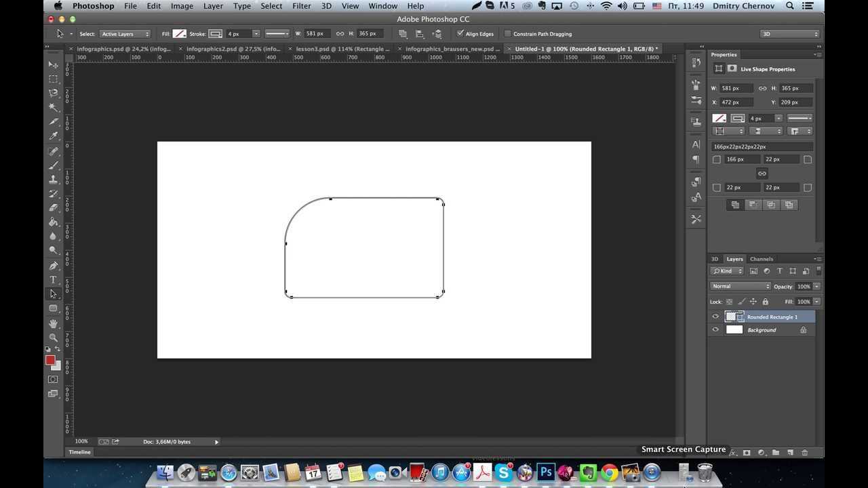The height and width of the screenshot is (488, 868).
Task: Select the Horizontal Type tool
Action: click(54, 280)
